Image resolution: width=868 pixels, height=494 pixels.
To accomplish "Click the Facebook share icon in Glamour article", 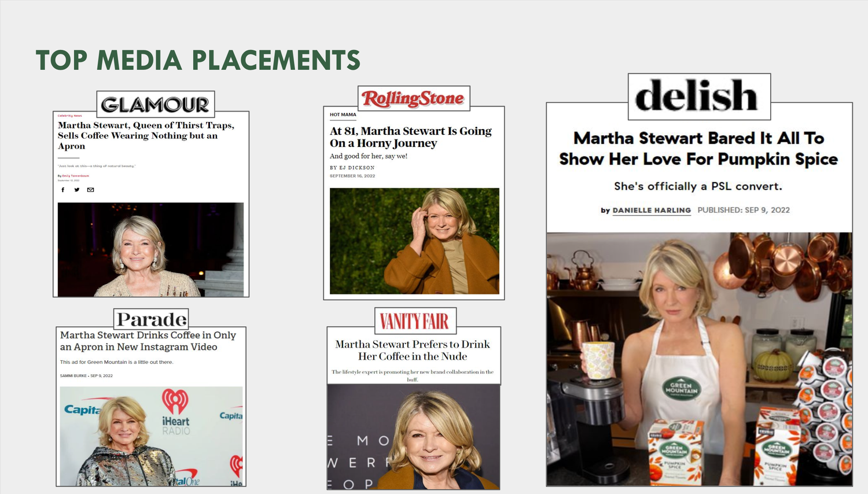I will pyautogui.click(x=62, y=190).
